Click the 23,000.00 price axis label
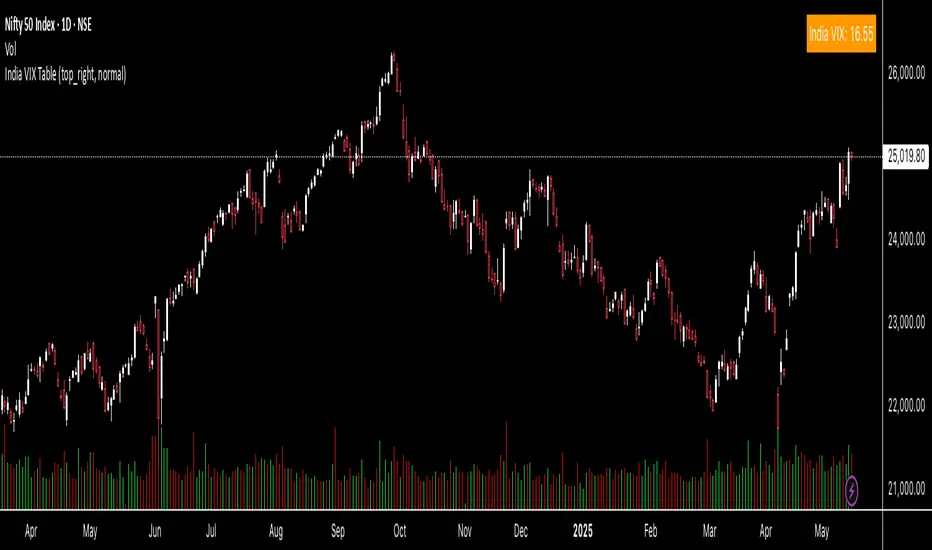932x550 pixels. coord(906,322)
